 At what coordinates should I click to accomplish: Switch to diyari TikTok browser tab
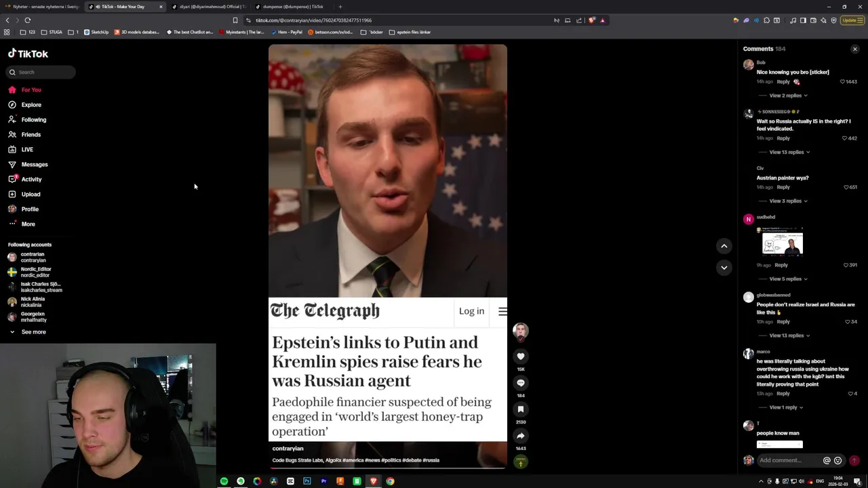click(210, 7)
